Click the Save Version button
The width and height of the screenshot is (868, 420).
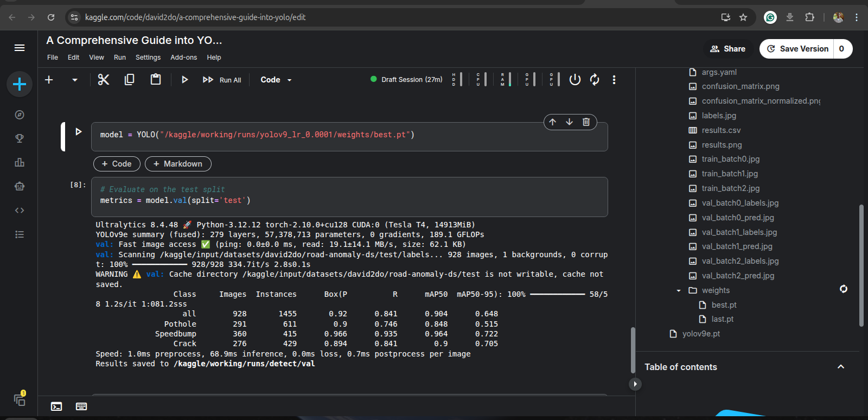pos(796,49)
